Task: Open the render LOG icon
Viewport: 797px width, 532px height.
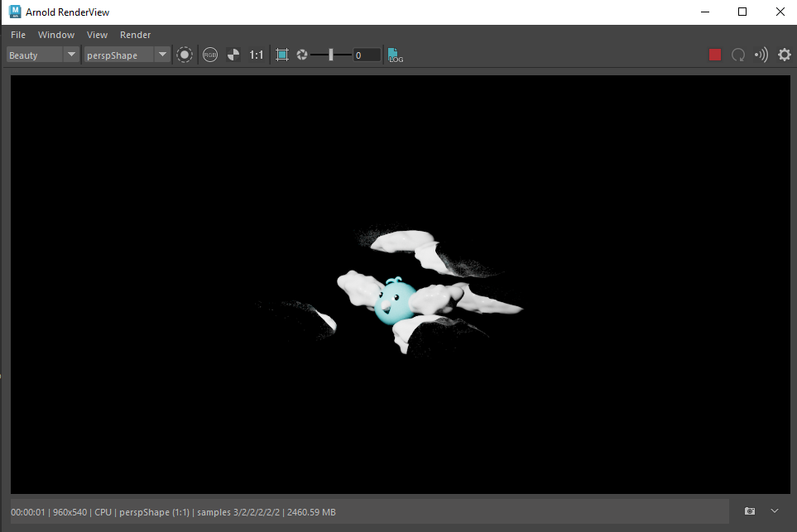Action: [x=395, y=55]
